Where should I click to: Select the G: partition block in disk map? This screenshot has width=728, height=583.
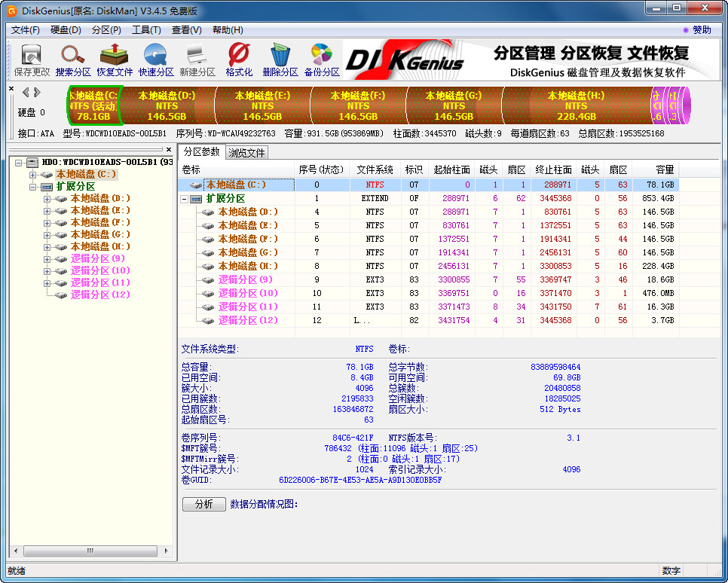point(454,106)
